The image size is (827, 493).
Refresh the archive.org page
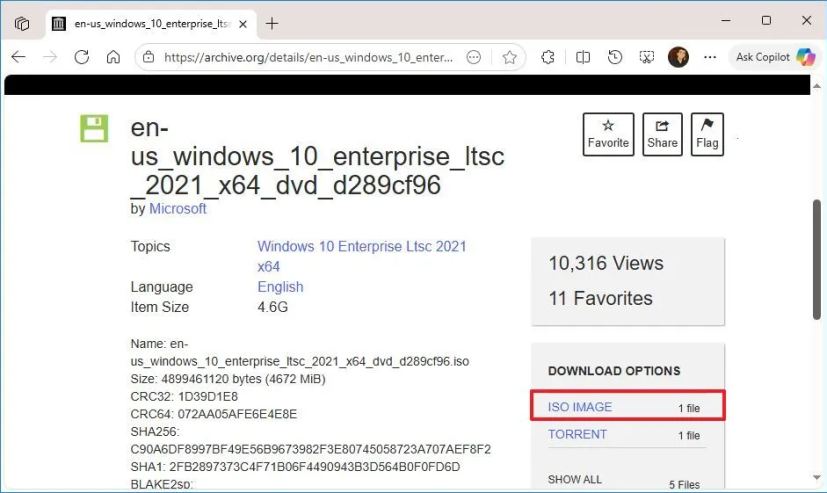coord(82,57)
